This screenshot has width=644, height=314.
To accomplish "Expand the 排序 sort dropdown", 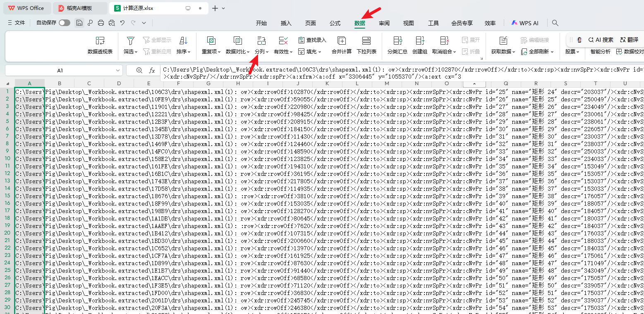I will coord(183,52).
